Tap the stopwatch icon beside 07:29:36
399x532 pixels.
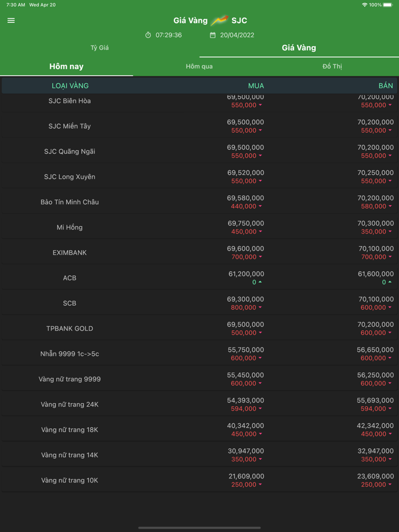(x=148, y=35)
